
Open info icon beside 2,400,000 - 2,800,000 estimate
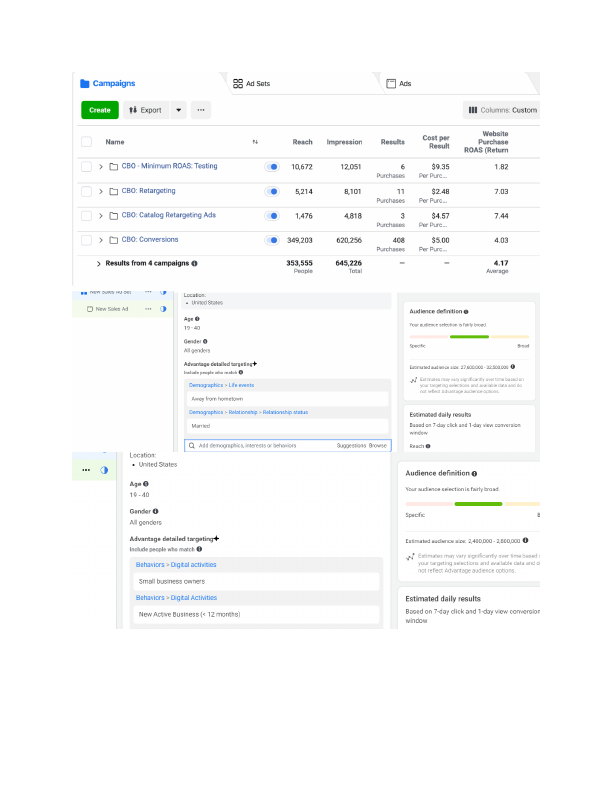click(526, 540)
